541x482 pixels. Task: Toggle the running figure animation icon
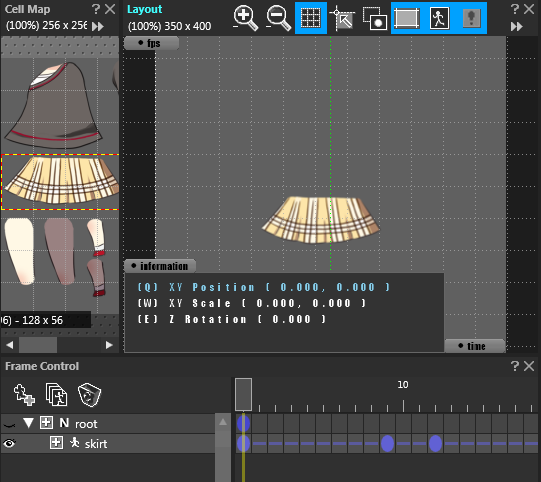pyautogui.click(x=439, y=18)
